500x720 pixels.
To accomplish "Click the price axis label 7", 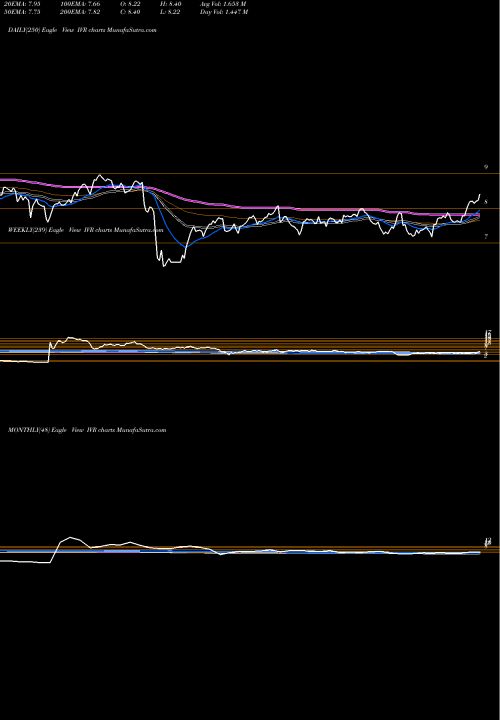I will point(486,237).
